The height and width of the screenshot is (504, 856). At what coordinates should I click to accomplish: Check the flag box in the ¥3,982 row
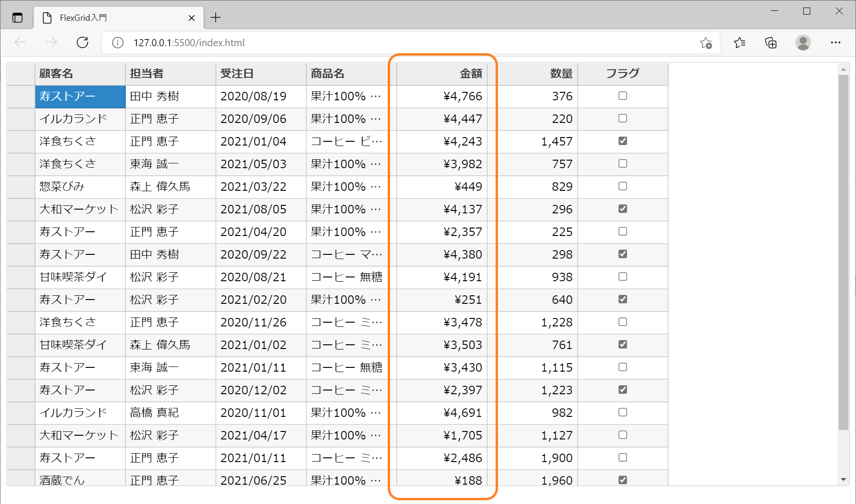(x=623, y=164)
